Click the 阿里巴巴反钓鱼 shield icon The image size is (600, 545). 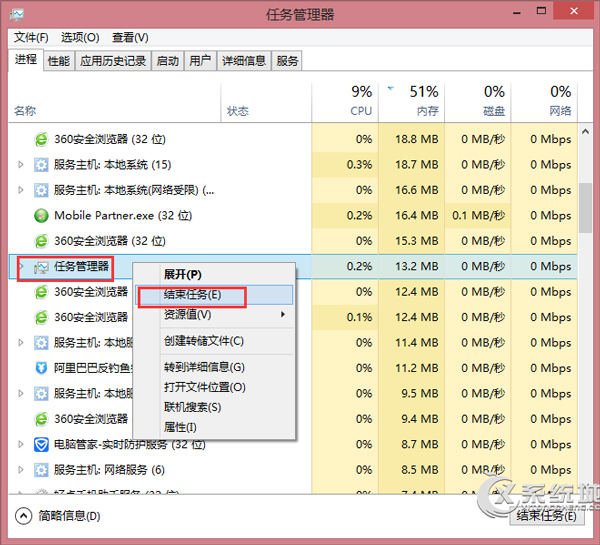(x=41, y=368)
